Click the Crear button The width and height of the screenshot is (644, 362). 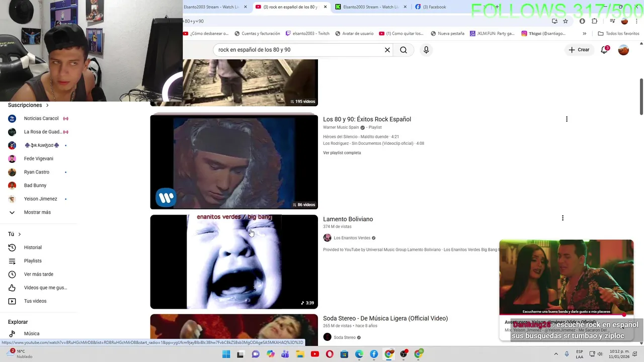click(579, 50)
